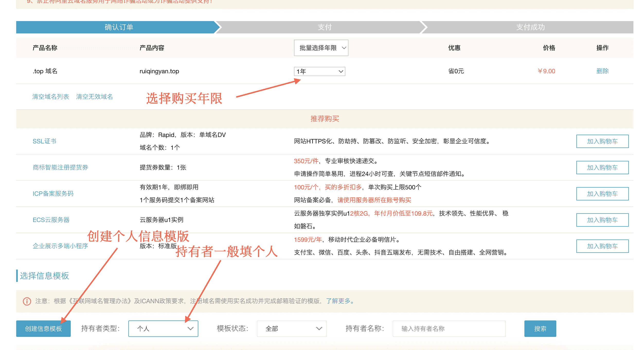The image size is (644, 350).
Task: Click the 确认订单 step tab
Action: 119,27
